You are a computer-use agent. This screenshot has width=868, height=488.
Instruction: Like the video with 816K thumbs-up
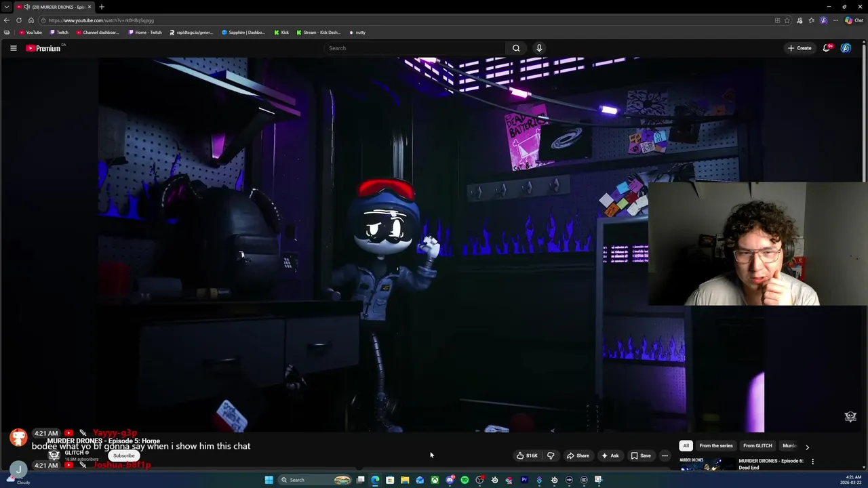pos(528,455)
